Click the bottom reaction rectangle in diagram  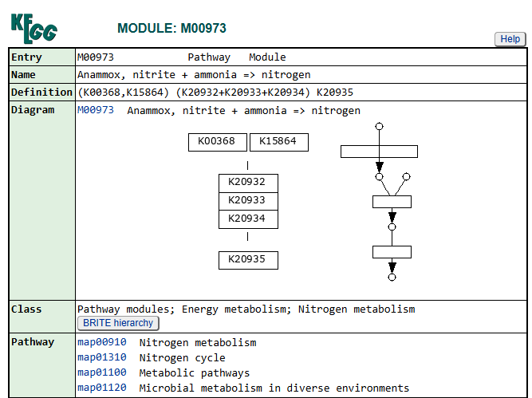392,252
